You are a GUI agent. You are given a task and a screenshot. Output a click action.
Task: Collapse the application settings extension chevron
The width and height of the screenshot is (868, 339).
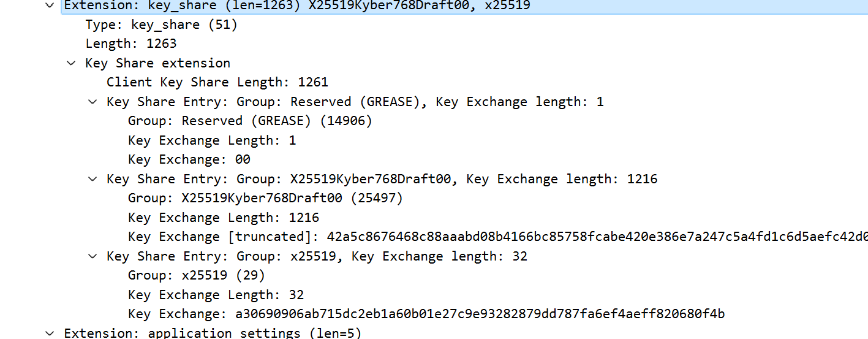click(50, 333)
